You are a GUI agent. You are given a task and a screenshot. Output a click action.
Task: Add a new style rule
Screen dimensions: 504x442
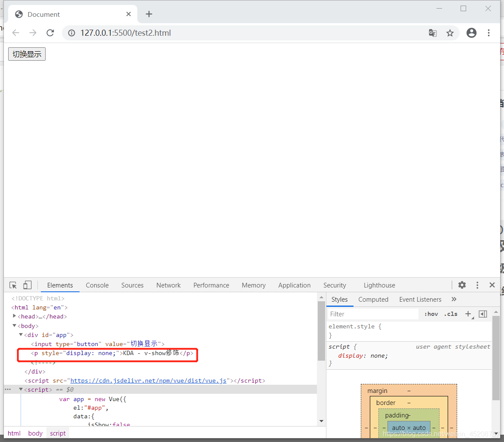(469, 314)
